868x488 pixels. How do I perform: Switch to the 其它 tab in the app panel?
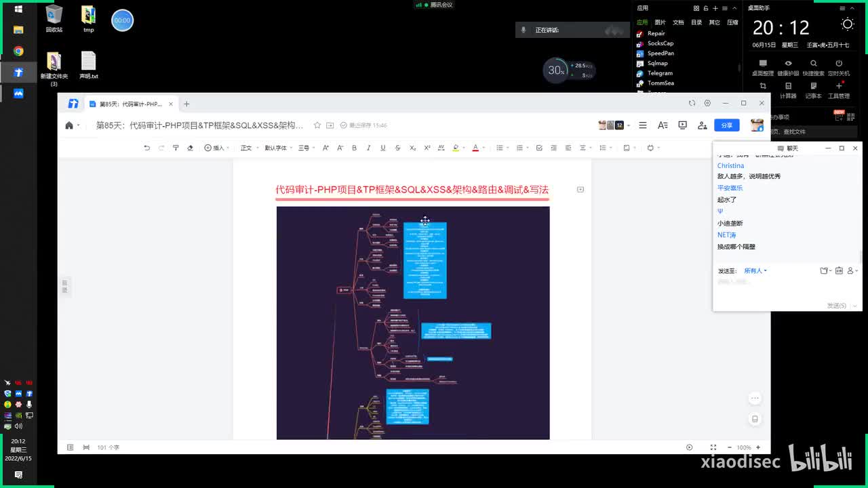[714, 22]
